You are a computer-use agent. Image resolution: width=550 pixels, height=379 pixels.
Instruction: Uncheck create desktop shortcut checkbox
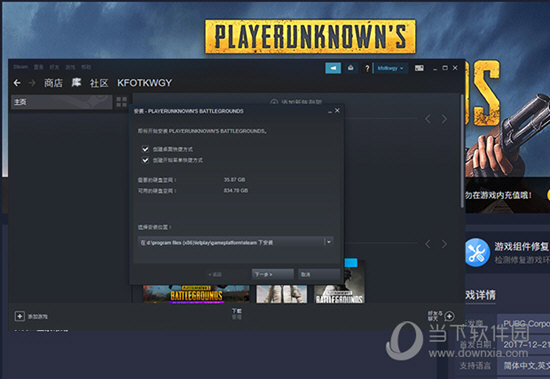tap(145, 149)
